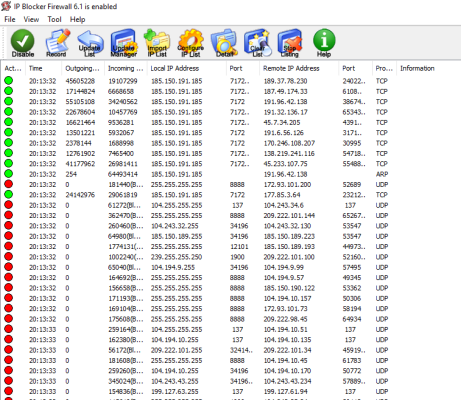Select remote IP 138.219.241.116
Viewport: 461px width, 400px height.
click(x=289, y=153)
